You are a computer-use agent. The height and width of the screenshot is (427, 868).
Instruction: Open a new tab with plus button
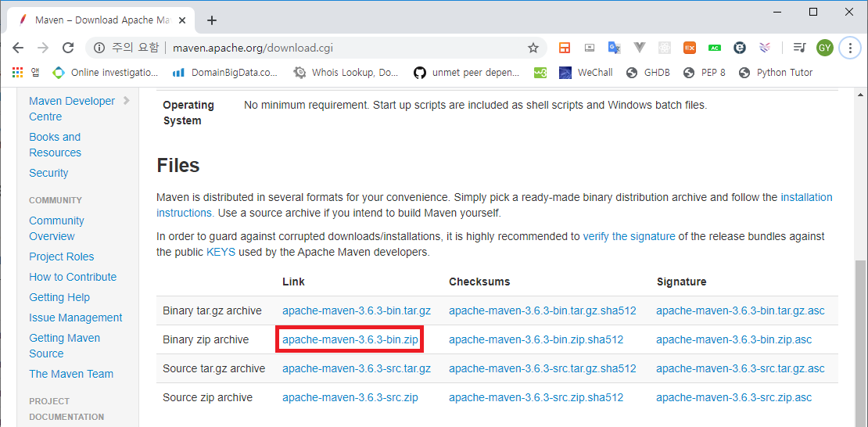(x=211, y=20)
